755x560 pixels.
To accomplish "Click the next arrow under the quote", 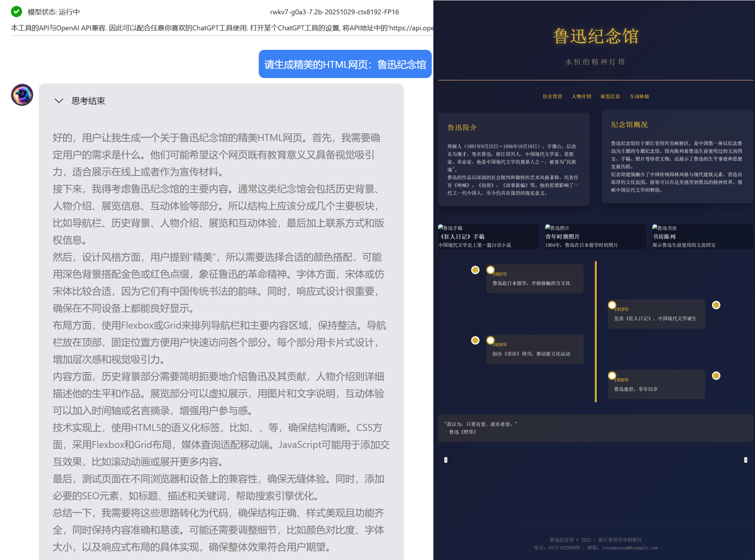I will 746,460.
